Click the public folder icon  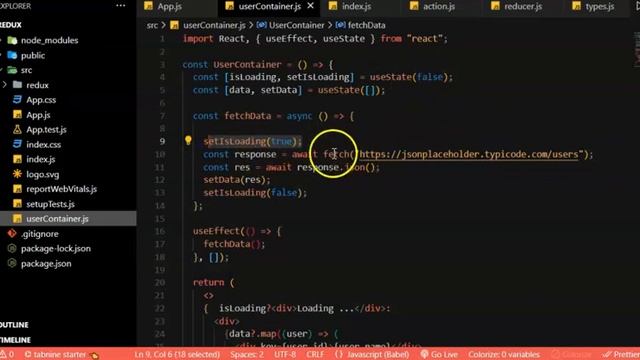tap(13, 55)
